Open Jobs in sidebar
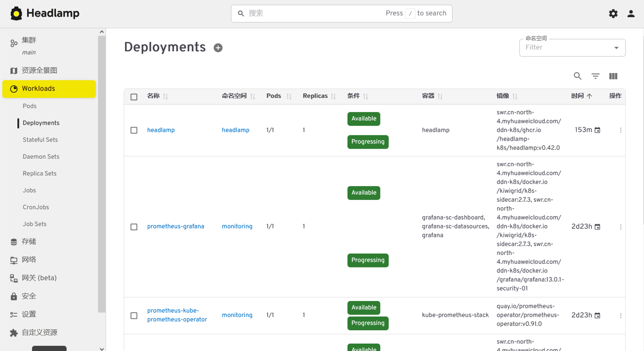 (29, 190)
